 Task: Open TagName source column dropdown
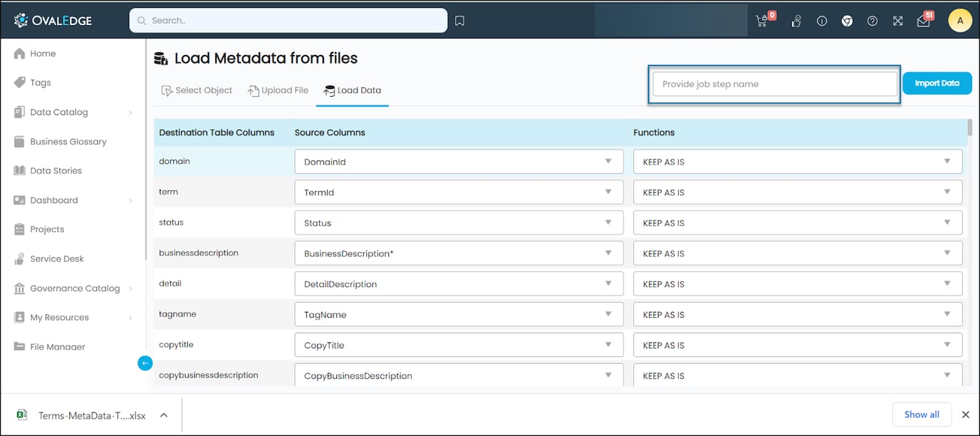click(459, 315)
